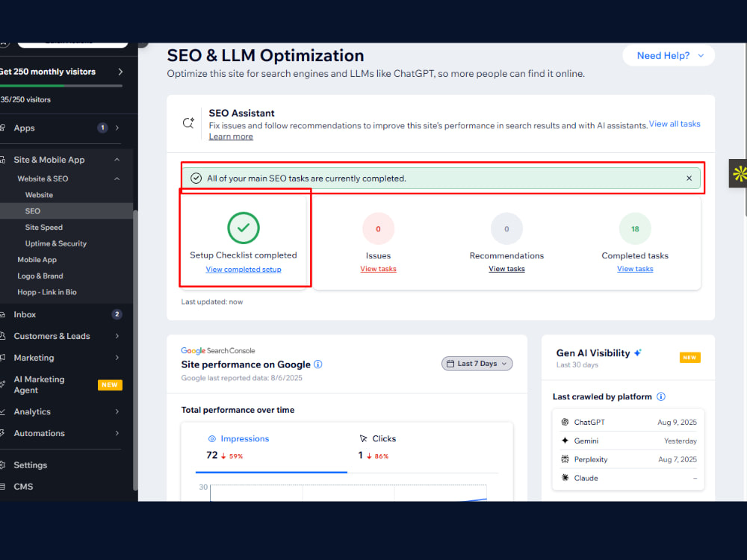The width and height of the screenshot is (747, 560).
Task: Click the yellow asterisk side widget
Action: click(x=738, y=173)
